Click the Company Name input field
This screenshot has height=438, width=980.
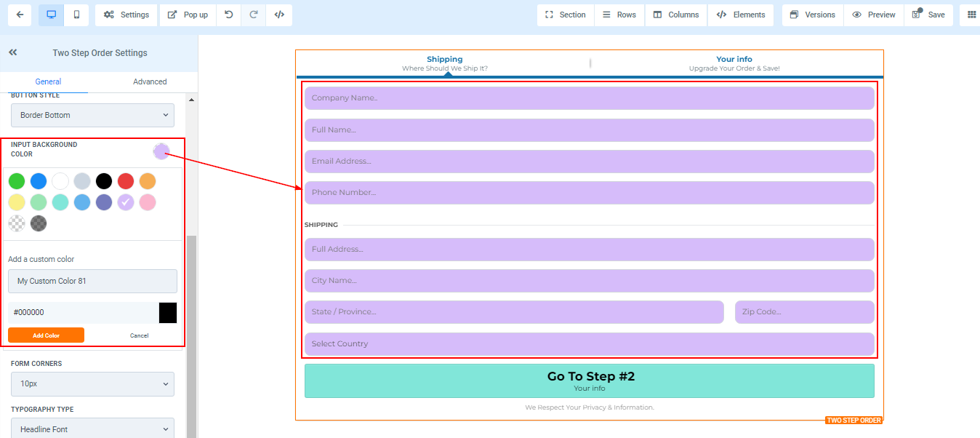pyautogui.click(x=589, y=98)
